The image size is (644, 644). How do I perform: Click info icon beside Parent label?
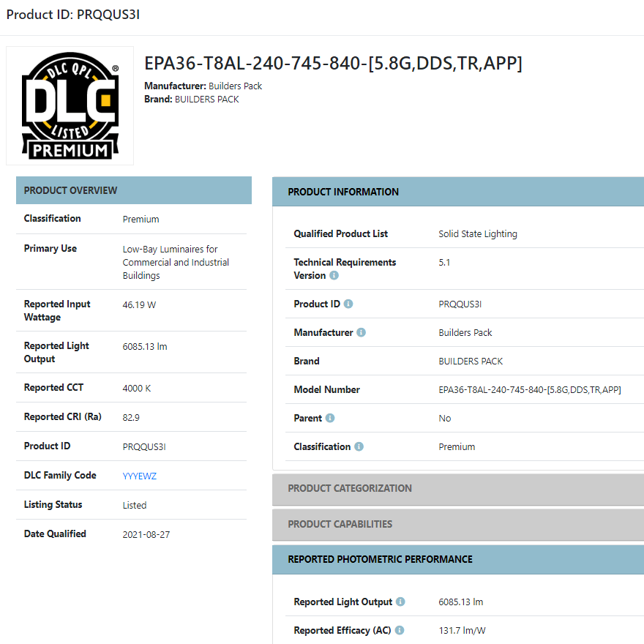coord(330,418)
